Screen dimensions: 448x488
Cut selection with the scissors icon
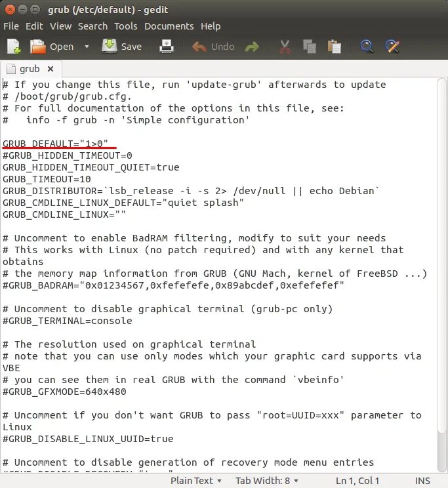click(x=285, y=47)
